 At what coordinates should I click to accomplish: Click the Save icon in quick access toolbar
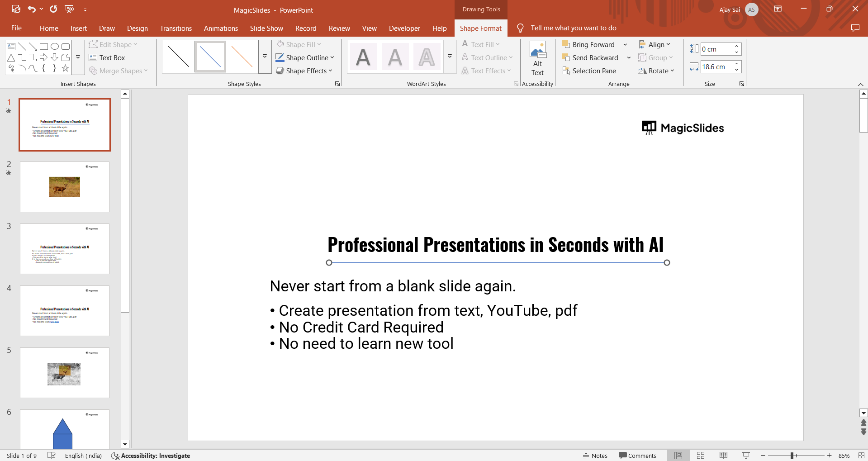tap(16, 10)
